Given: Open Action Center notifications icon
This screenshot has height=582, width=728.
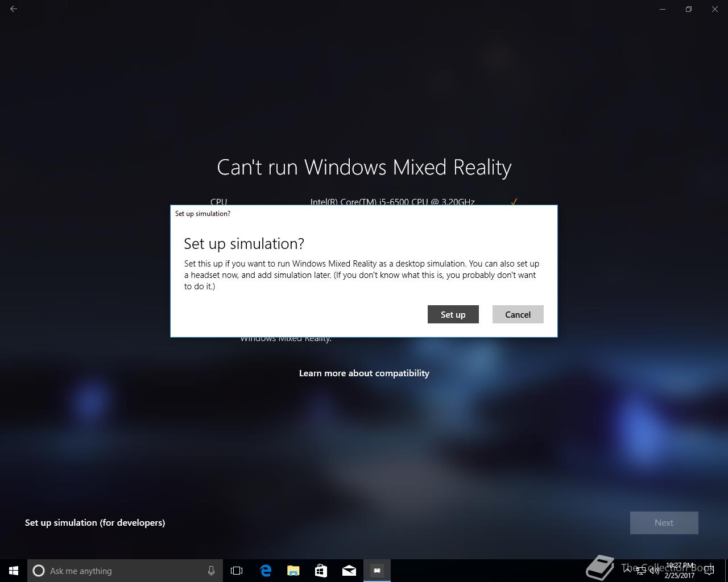Looking at the screenshot, I should (709, 571).
